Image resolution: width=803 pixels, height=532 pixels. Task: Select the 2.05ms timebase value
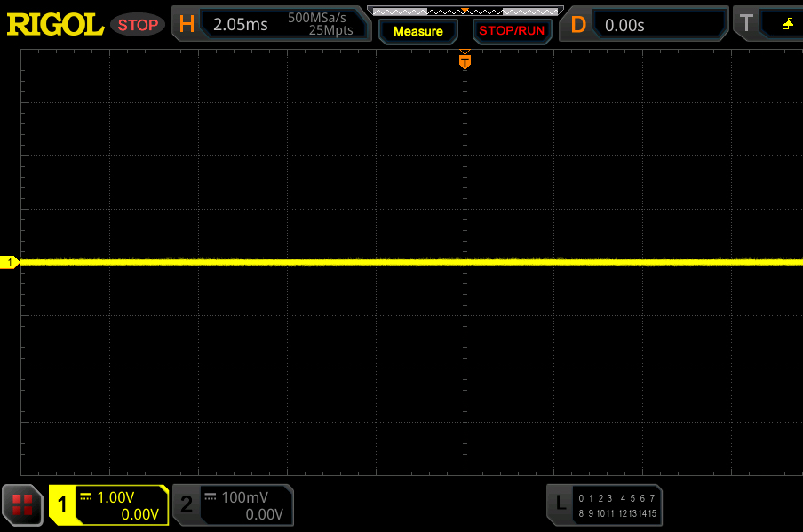pyautogui.click(x=240, y=25)
